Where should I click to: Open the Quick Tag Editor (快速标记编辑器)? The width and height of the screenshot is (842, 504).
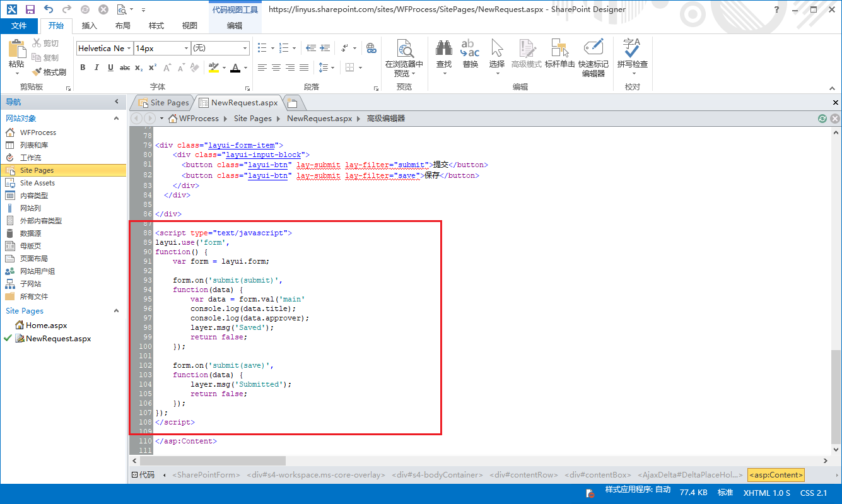tap(593, 58)
